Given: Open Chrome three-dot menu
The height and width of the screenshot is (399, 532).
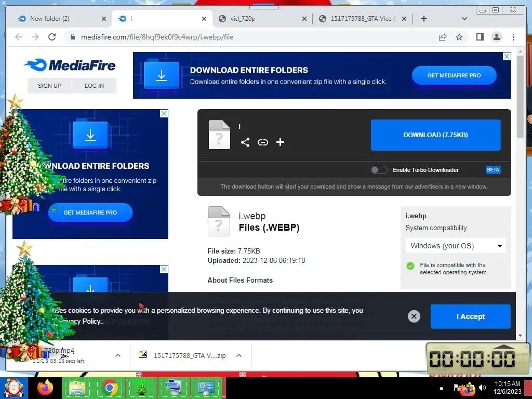Looking at the screenshot, I should (513, 37).
